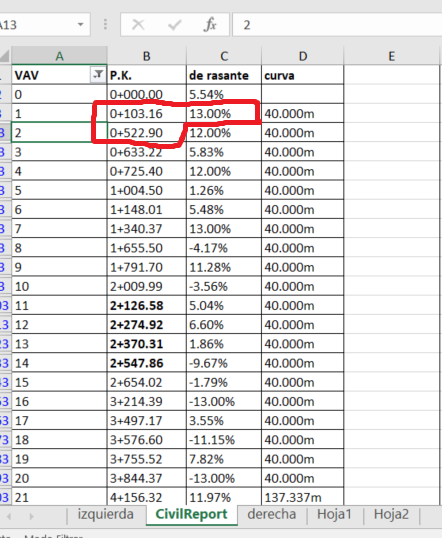
Task: Select cell containing 1+655.50
Action: [147, 248]
